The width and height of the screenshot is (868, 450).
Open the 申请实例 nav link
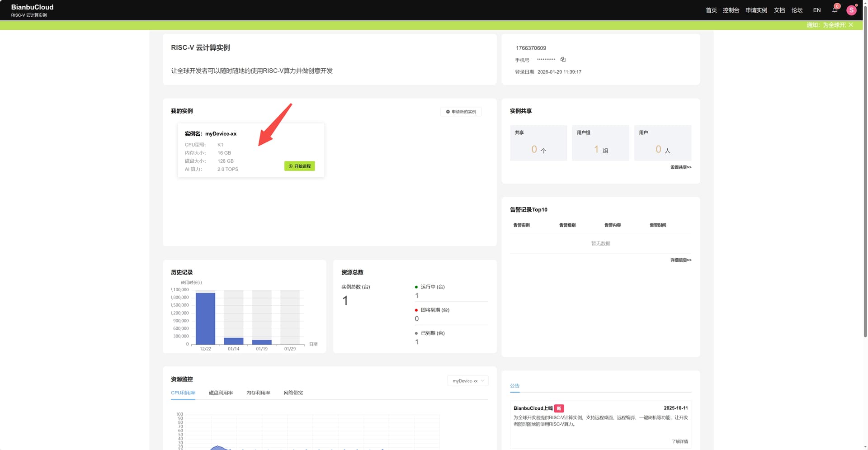pyautogui.click(x=756, y=10)
